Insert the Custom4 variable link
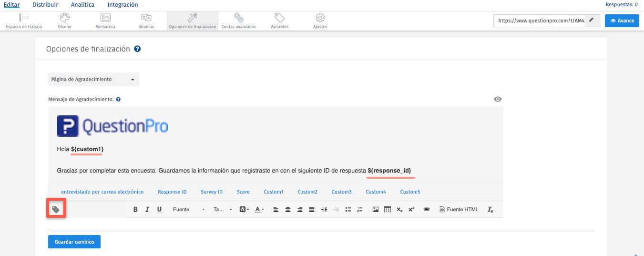 pos(376,192)
